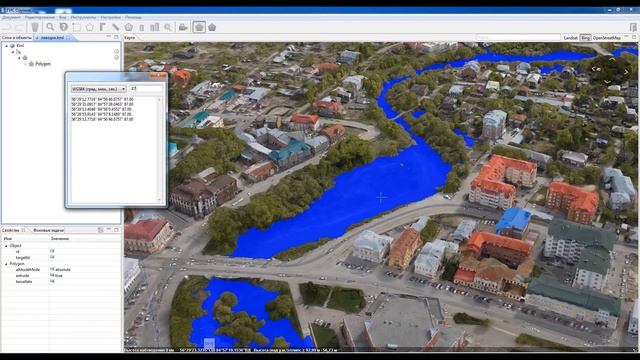Toggle the highlighted pentagon toolbar button
This screenshot has height=360, width=640.
tap(199, 27)
